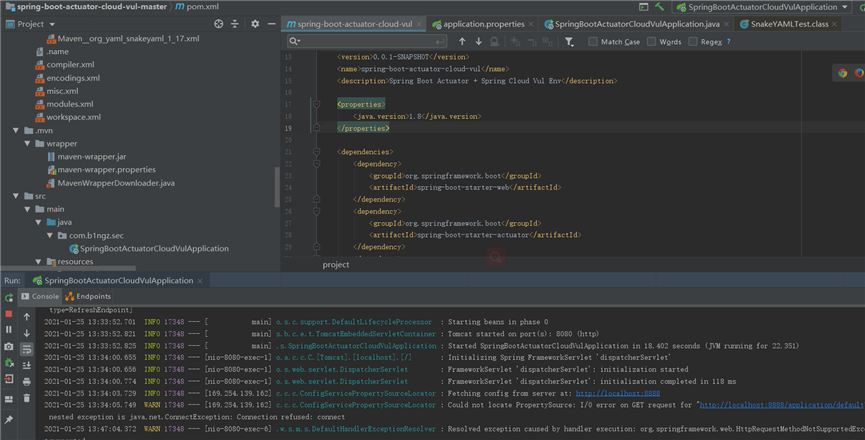Jump to next search occurrence

point(478,41)
